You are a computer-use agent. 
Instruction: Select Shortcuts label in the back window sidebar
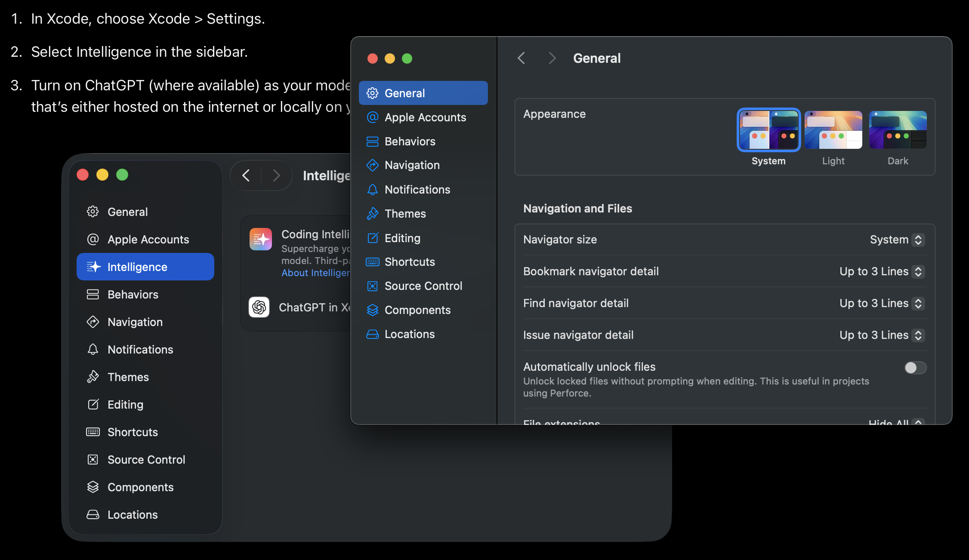click(x=133, y=432)
